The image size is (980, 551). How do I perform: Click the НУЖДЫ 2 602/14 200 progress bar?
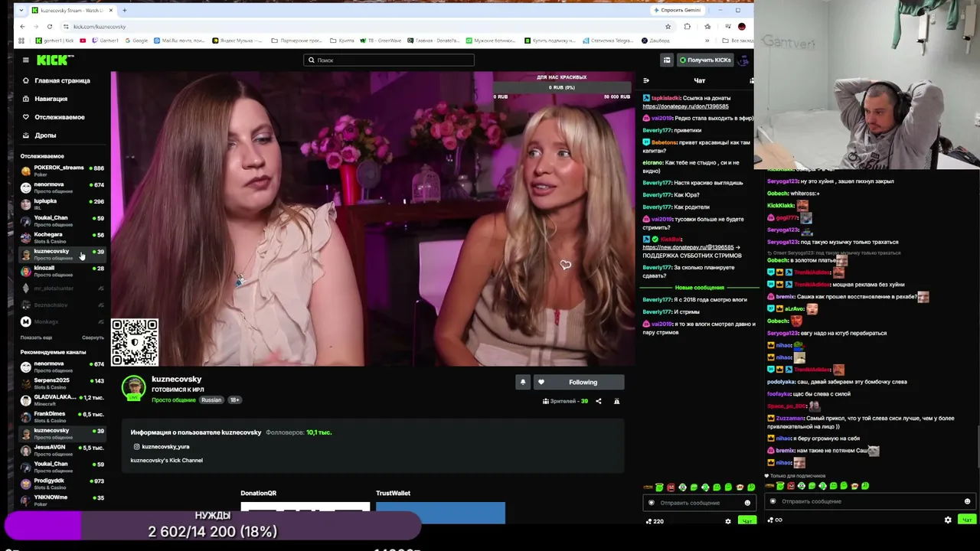[213, 526]
